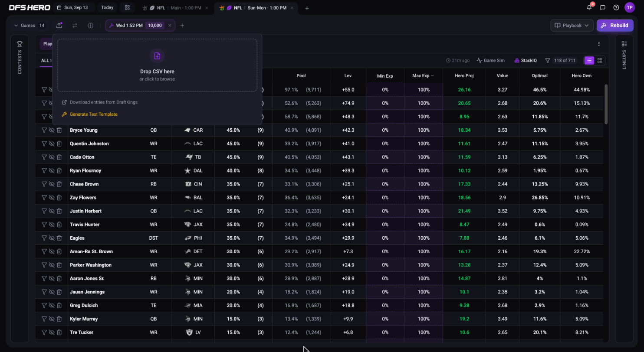This screenshot has width=644, height=352.
Task: Expand the Games 14 dropdown
Action: click(29, 26)
